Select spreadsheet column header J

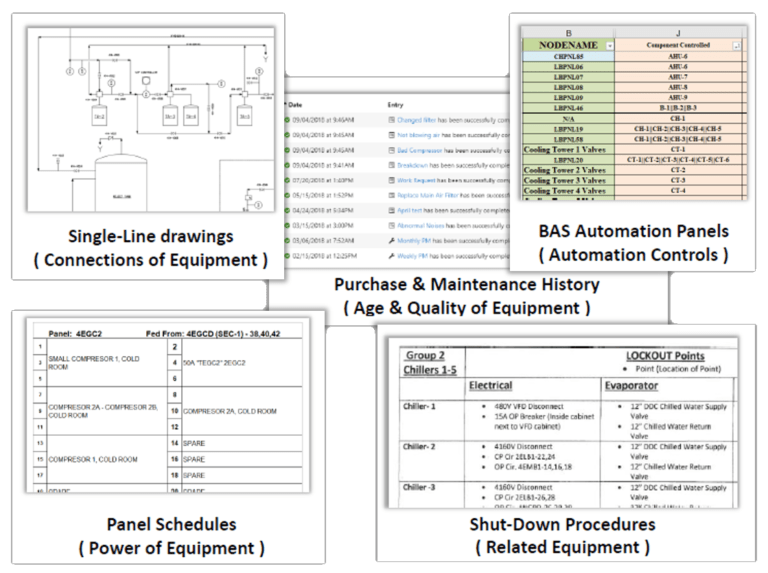pos(678,33)
